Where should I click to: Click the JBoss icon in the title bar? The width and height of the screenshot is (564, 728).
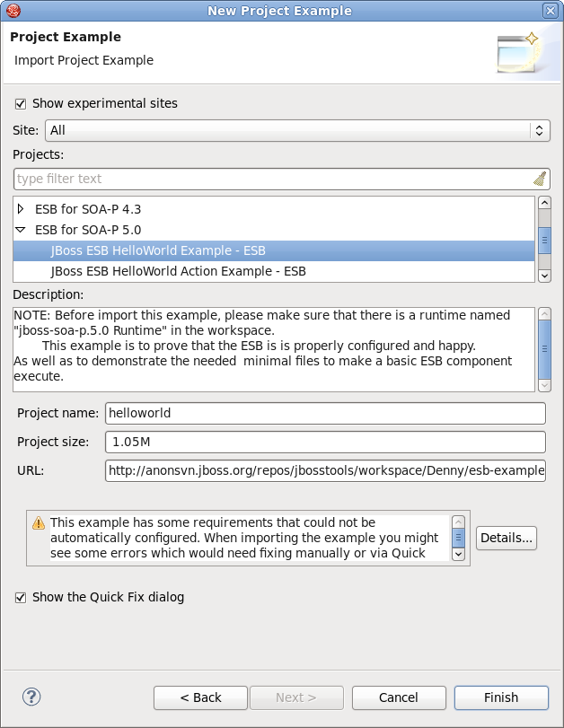[x=13, y=10]
